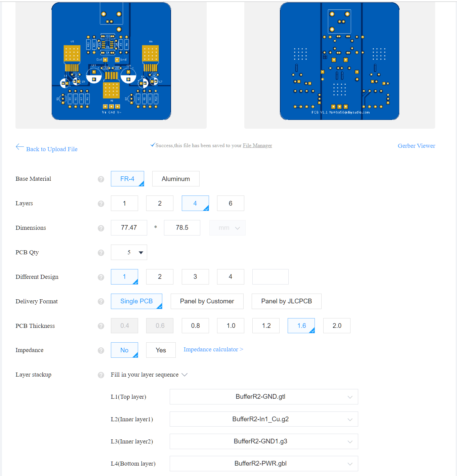
Task: Open the File Manager link
Action: coord(257,145)
